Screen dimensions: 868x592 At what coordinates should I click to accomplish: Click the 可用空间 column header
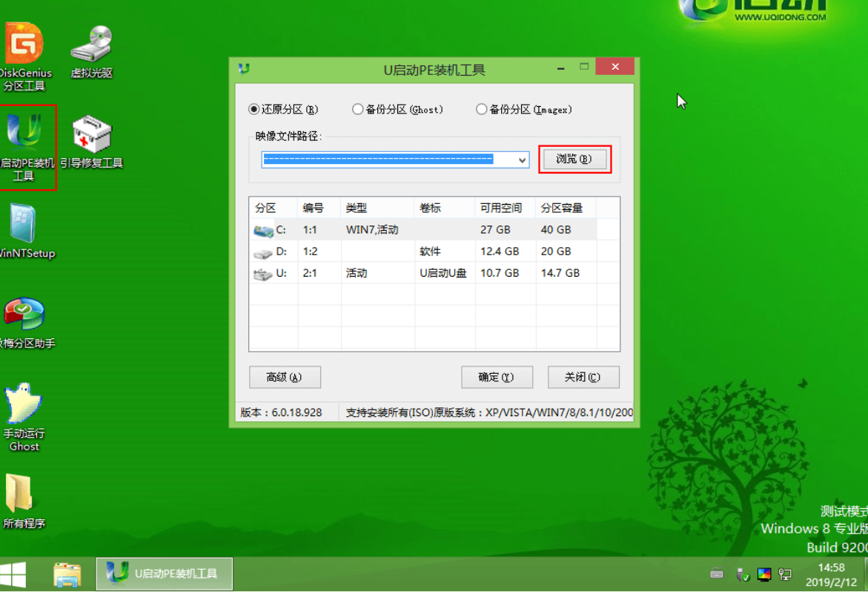(x=505, y=208)
